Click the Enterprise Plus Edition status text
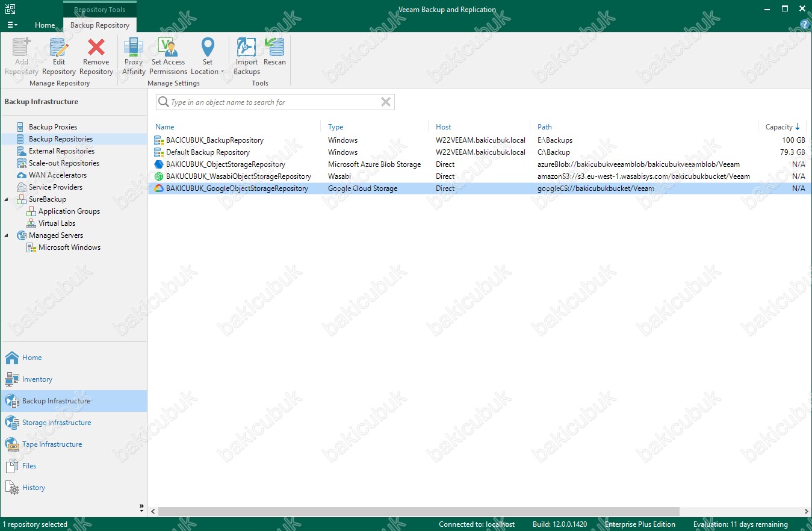Viewport: 812px width, 531px height. coord(640,524)
